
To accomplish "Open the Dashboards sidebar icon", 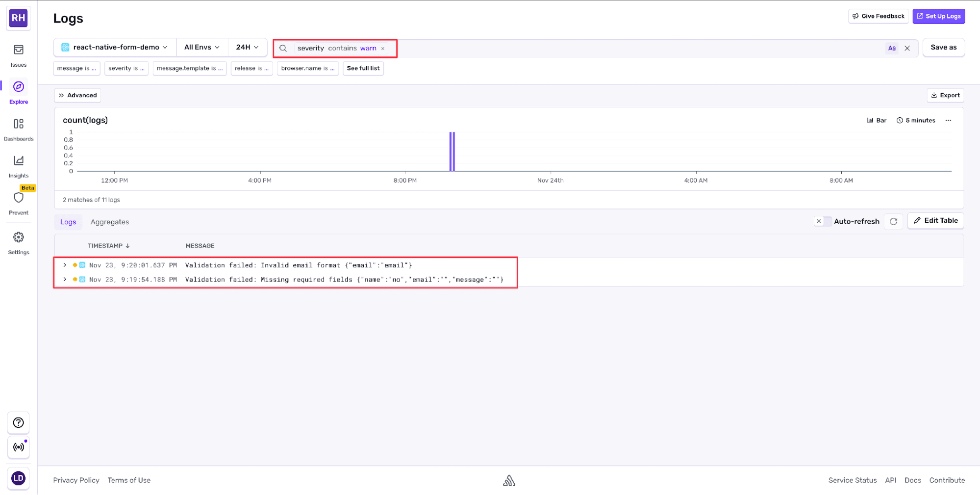I will [18, 125].
